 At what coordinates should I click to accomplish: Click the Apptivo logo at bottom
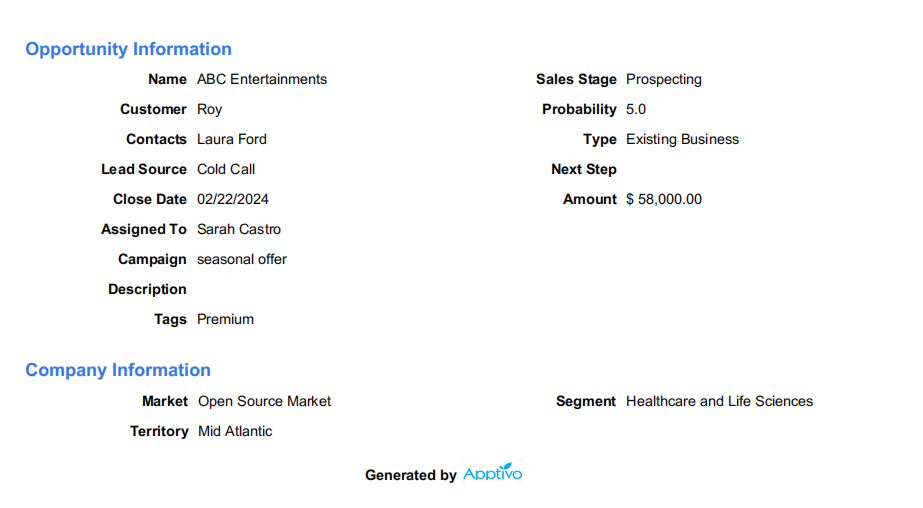[493, 473]
